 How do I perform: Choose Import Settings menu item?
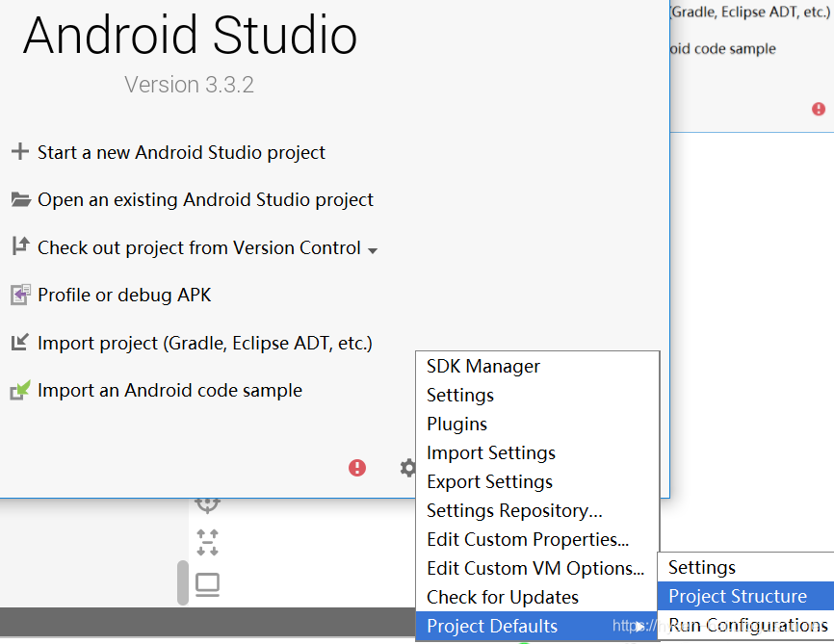coord(537,453)
